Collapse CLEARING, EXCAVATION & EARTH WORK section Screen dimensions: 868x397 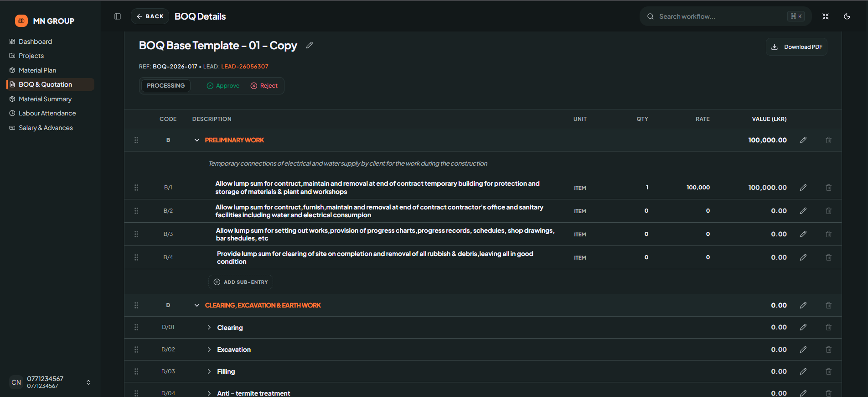pyautogui.click(x=197, y=305)
